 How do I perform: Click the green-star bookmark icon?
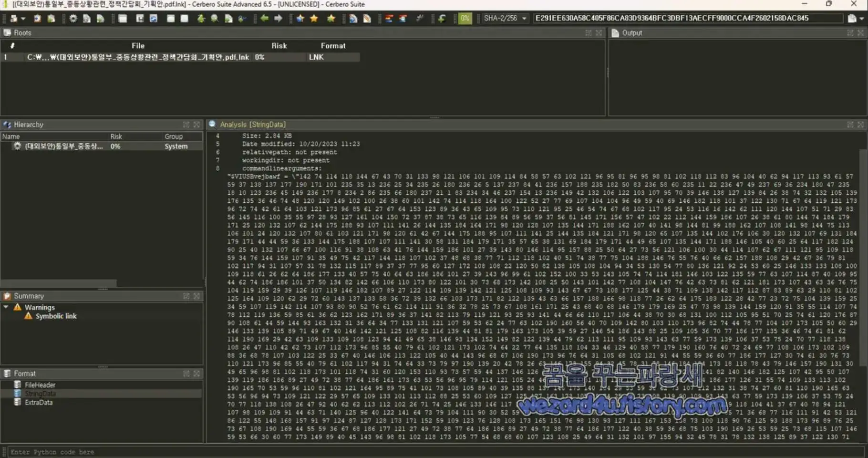click(x=331, y=18)
